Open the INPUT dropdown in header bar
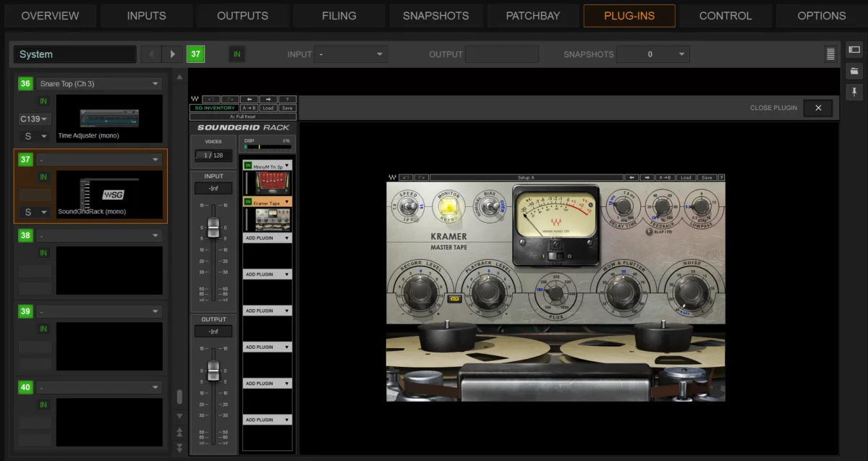The width and height of the screenshot is (868, 461). click(x=352, y=54)
